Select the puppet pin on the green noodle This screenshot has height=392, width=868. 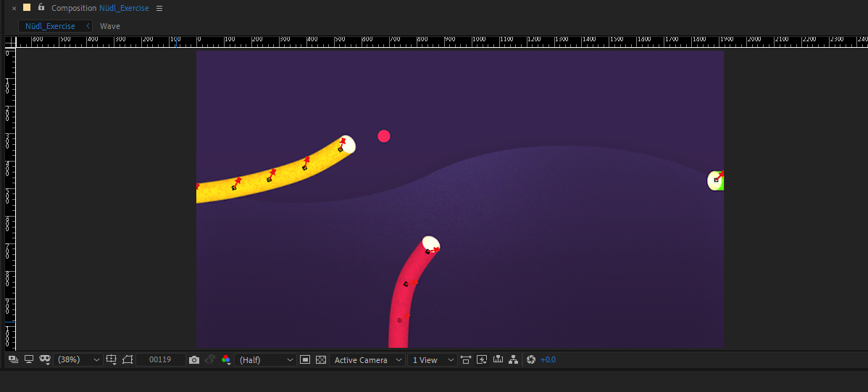717,180
